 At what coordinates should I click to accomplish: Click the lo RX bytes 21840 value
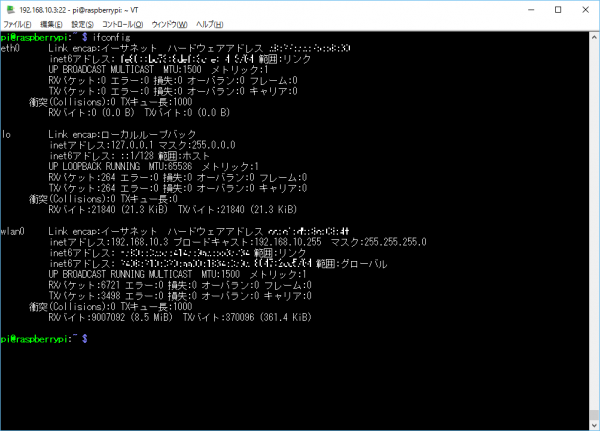pos(103,210)
